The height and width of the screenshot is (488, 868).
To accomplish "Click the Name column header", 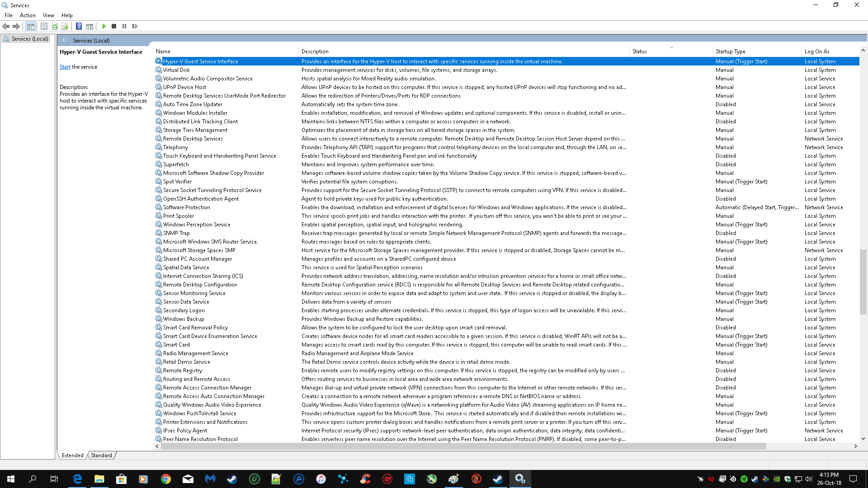I will (x=163, y=52).
